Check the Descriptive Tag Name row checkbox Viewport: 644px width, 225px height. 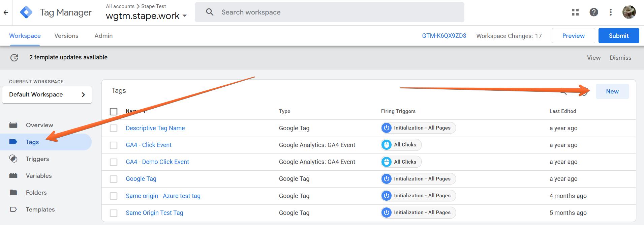point(114,128)
